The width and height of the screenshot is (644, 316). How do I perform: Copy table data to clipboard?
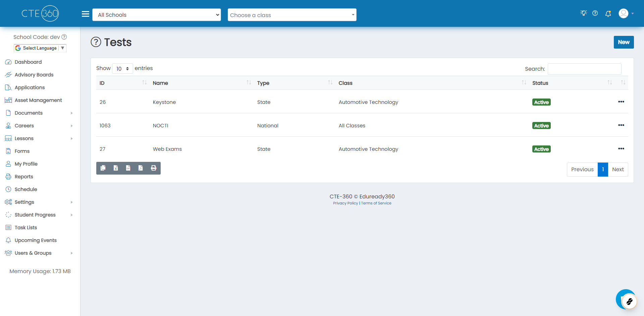(103, 168)
